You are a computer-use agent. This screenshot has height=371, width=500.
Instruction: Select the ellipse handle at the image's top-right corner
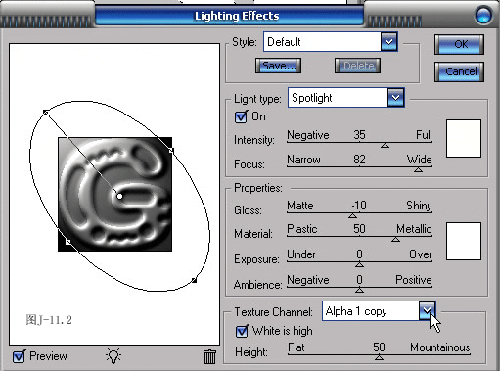[x=171, y=151]
